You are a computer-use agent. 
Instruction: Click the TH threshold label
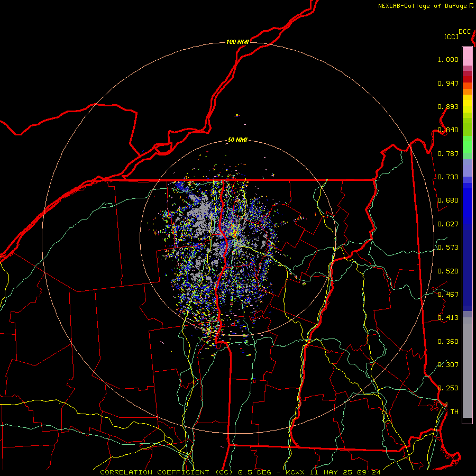[x=454, y=412]
